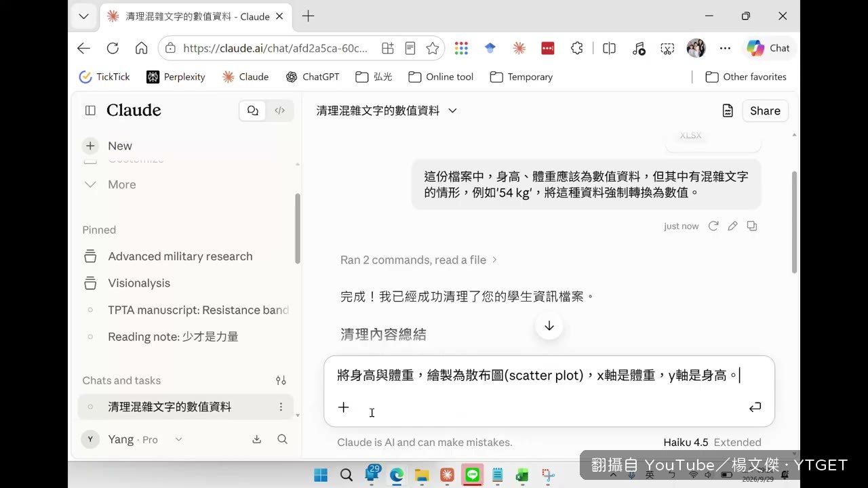Switch to chat mode toggle

253,110
